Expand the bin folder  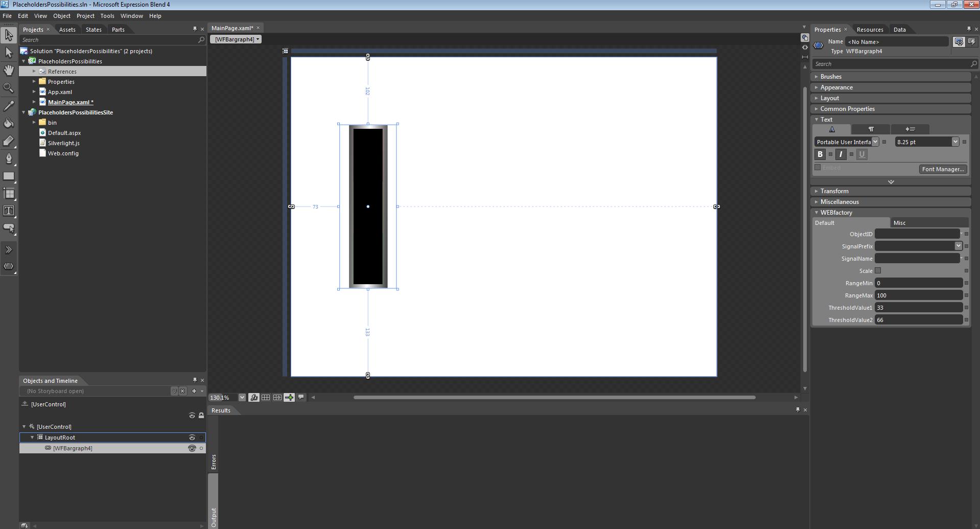(34, 123)
